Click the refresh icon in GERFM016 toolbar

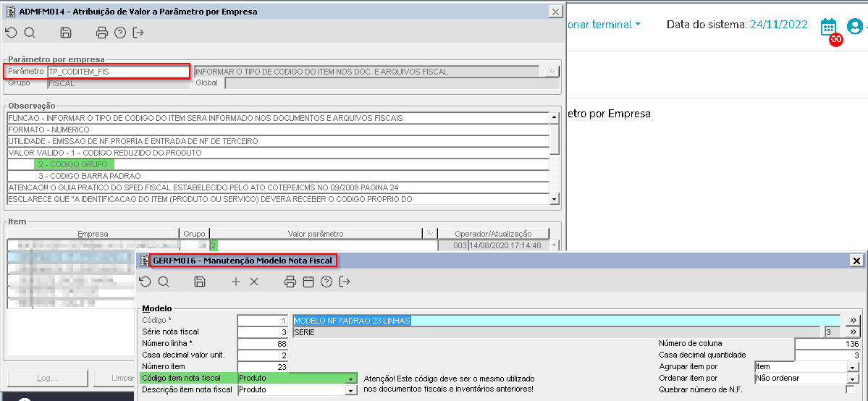pyautogui.click(x=145, y=282)
